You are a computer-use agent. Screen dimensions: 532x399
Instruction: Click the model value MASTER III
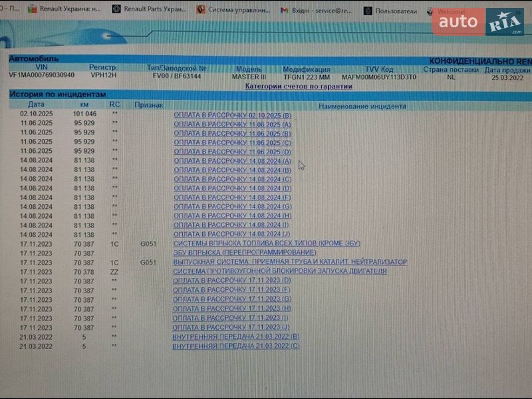[249, 76]
